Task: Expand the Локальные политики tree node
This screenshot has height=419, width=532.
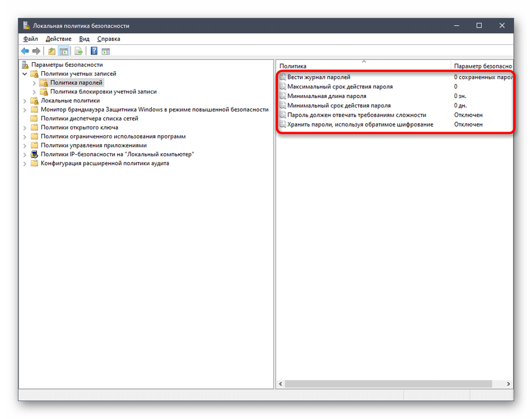Action: (x=25, y=100)
